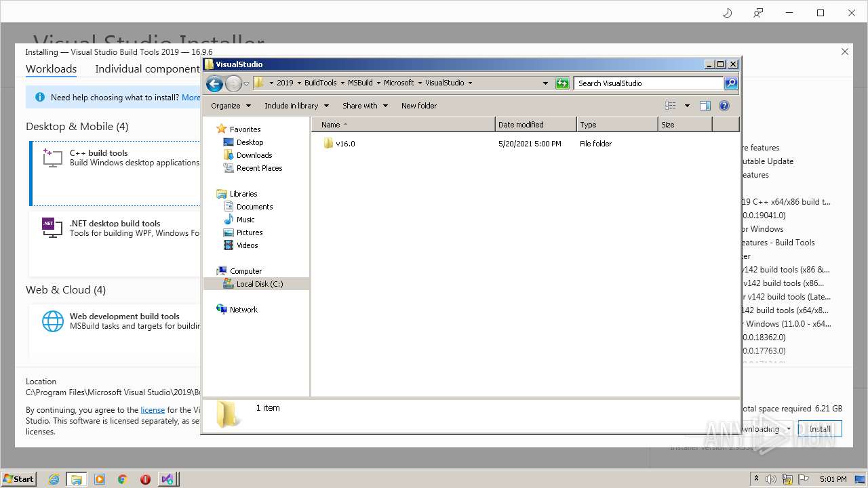868x488 pixels.
Task: Select the v16.0 folder
Action: click(339, 144)
